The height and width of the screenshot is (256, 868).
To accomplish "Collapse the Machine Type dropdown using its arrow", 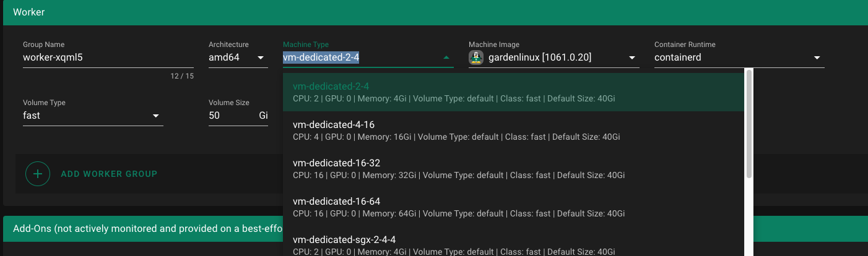I will point(446,58).
